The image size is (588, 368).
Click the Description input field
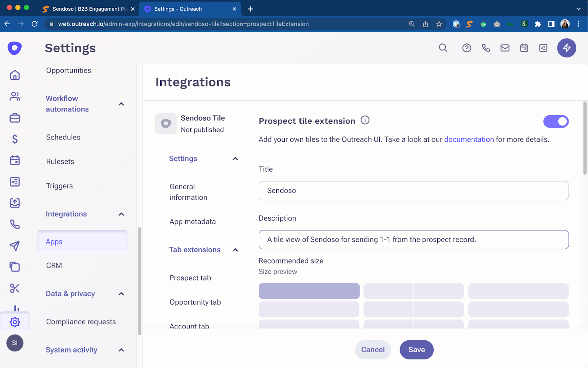[414, 240]
